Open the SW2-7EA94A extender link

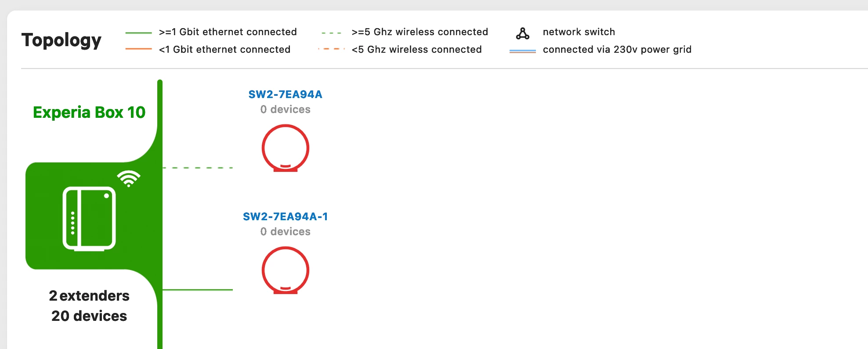point(286,94)
